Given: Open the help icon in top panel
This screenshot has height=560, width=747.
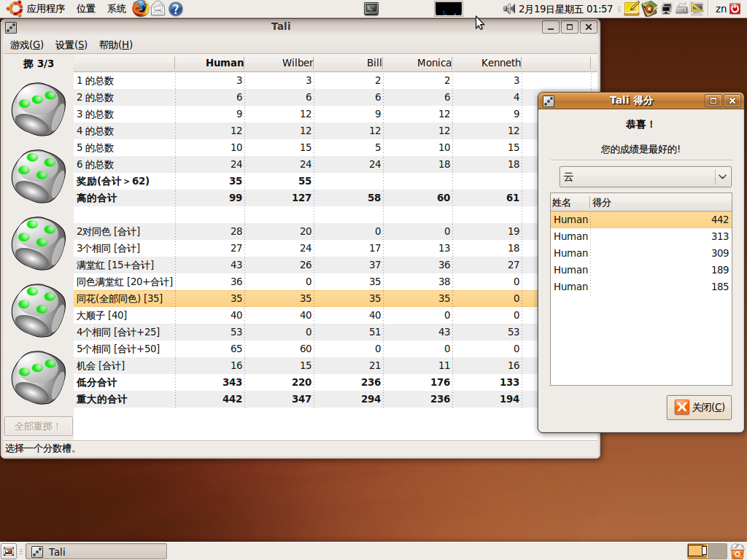Looking at the screenshot, I should 176,9.
